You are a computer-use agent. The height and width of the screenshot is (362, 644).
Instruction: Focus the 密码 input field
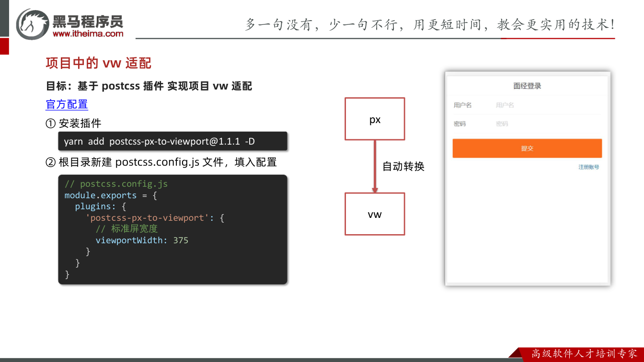click(548, 124)
